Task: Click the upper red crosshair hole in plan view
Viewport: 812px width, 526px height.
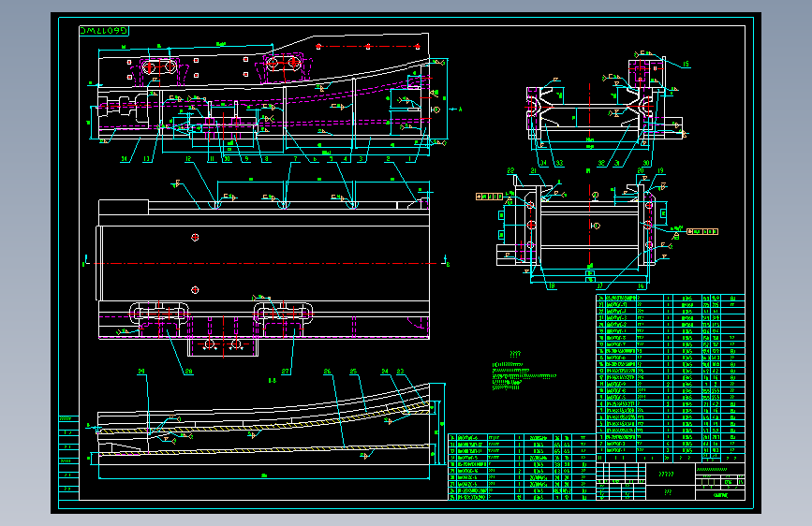Action: pyautogui.click(x=195, y=237)
